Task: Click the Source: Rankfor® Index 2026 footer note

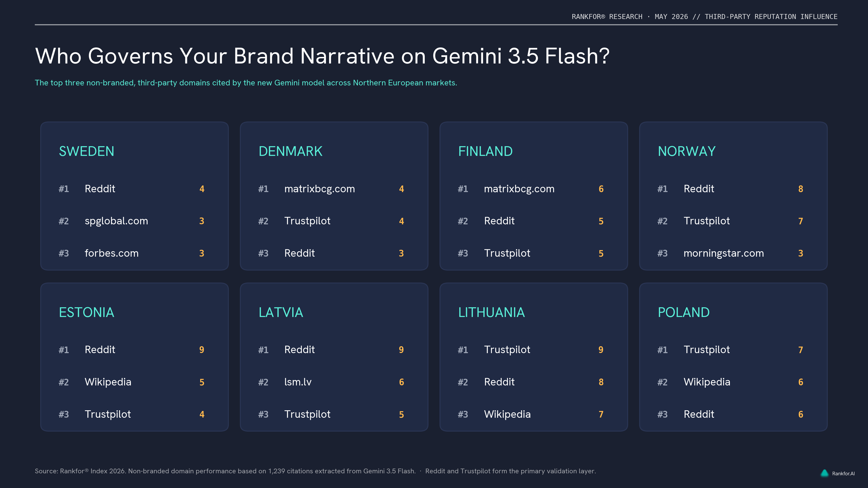Action: 225,471
